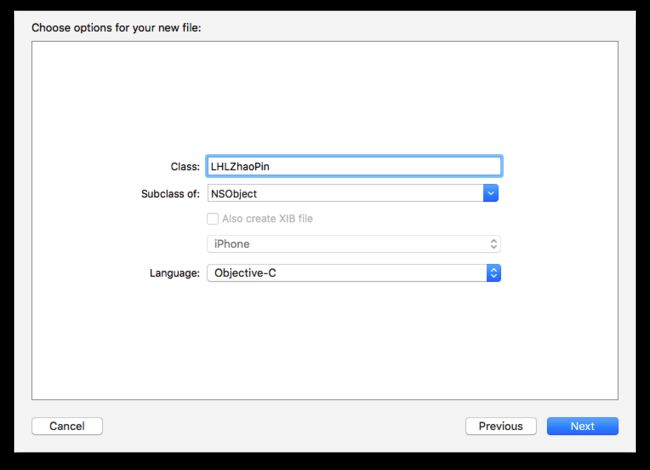
Task: Click the Class name input field
Action: tap(354, 166)
